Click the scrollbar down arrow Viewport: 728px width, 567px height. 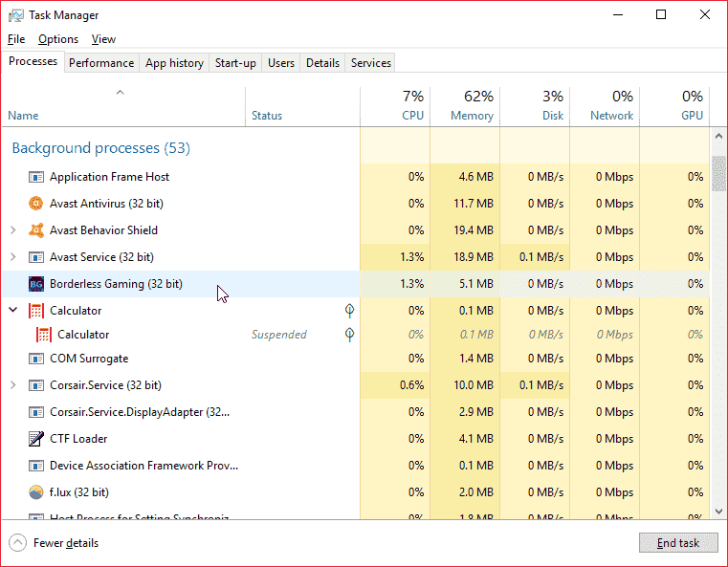point(718,512)
